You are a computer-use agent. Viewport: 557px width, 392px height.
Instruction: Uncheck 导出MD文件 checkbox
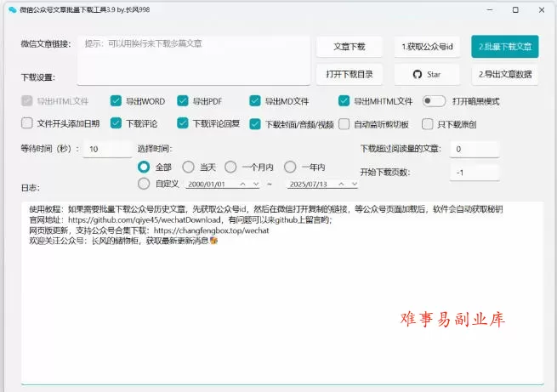[255, 101]
